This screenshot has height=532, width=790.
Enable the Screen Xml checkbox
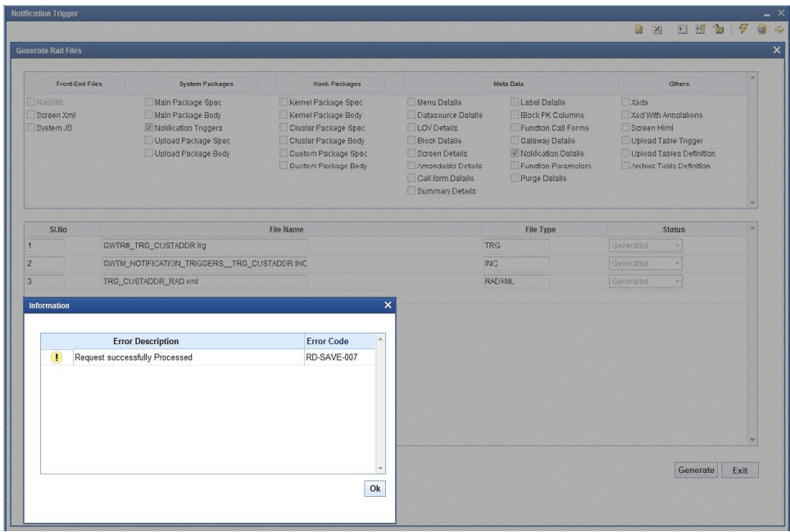(x=31, y=115)
